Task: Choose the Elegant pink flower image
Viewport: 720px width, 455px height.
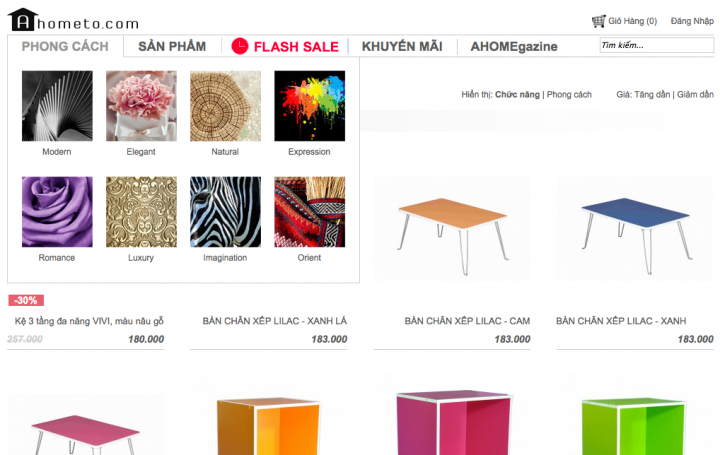Action: pyautogui.click(x=141, y=106)
